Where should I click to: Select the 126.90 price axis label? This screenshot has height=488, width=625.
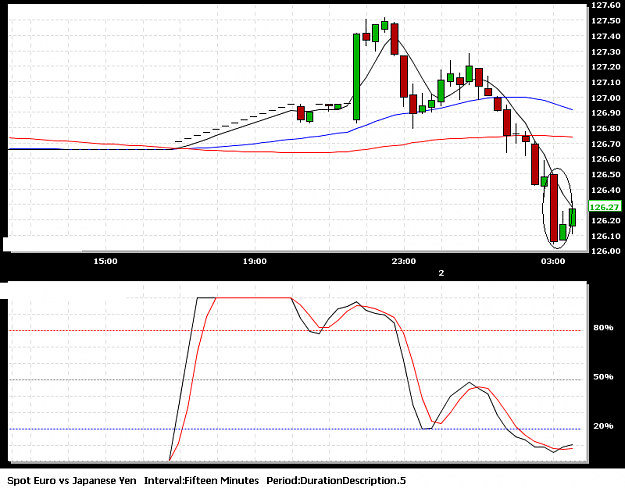click(x=606, y=113)
